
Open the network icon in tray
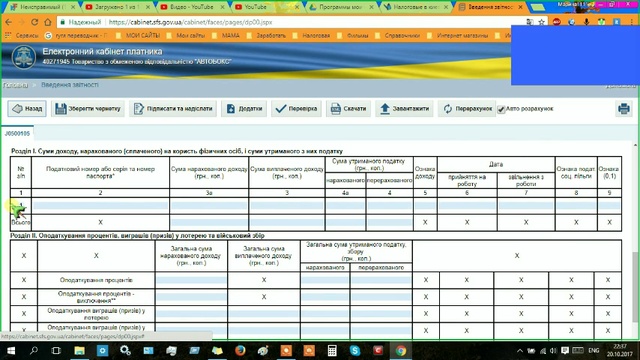click(542, 351)
